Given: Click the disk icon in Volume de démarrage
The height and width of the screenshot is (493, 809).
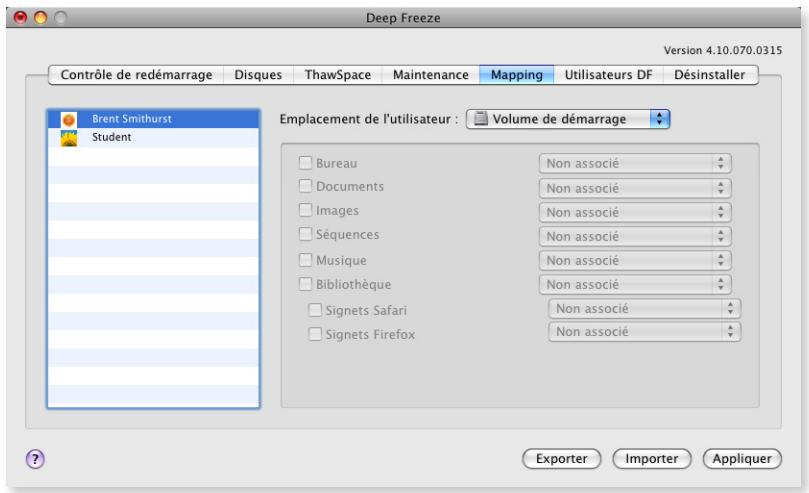Looking at the screenshot, I should [x=480, y=119].
